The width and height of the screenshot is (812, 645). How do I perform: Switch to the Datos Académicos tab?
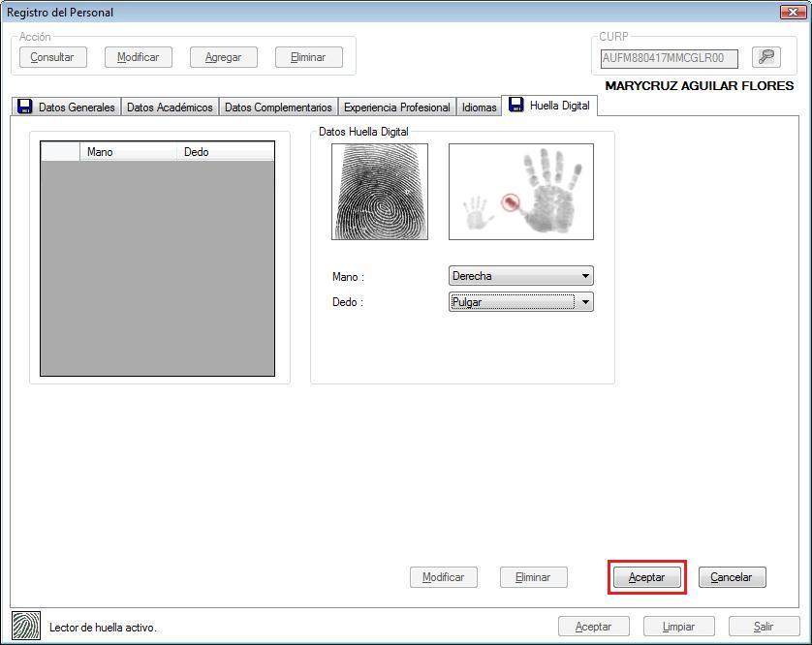pos(170,107)
